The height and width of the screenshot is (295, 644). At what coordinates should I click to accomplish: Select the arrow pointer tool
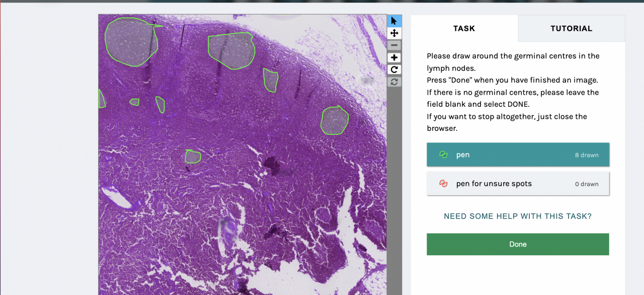[394, 21]
